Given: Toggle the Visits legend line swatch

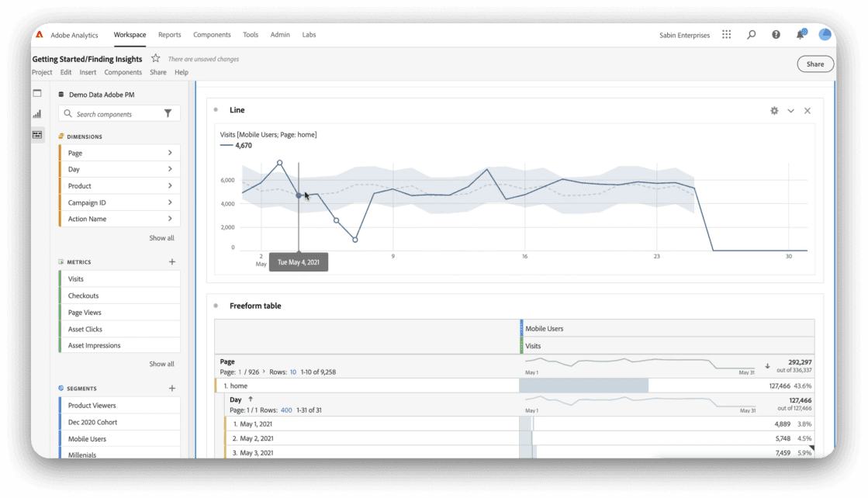Looking at the screenshot, I should click(226, 146).
